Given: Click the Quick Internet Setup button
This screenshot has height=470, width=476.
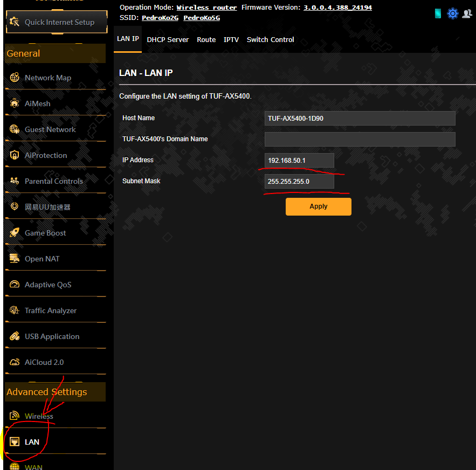Looking at the screenshot, I should (57, 22).
